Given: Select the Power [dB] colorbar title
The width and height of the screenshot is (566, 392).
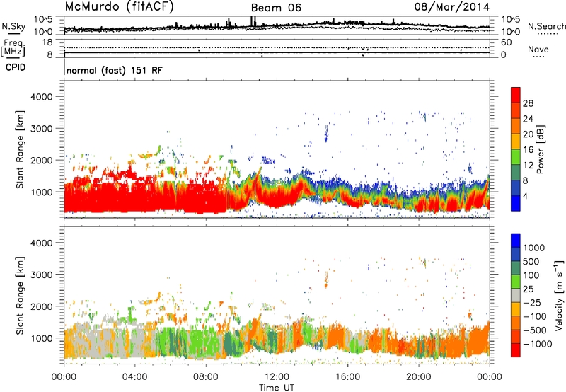Looking at the screenshot, I should tap(541, 149).
